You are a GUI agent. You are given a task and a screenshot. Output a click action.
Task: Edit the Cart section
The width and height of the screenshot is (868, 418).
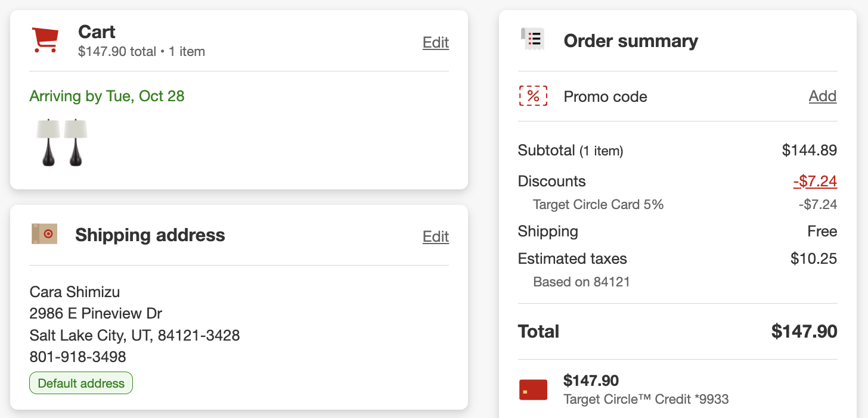435,42
